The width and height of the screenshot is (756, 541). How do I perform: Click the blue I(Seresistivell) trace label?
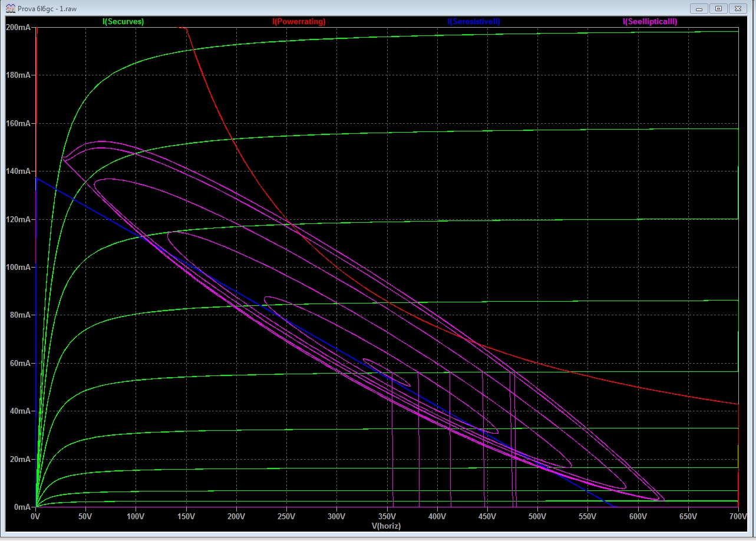(474, 21)
